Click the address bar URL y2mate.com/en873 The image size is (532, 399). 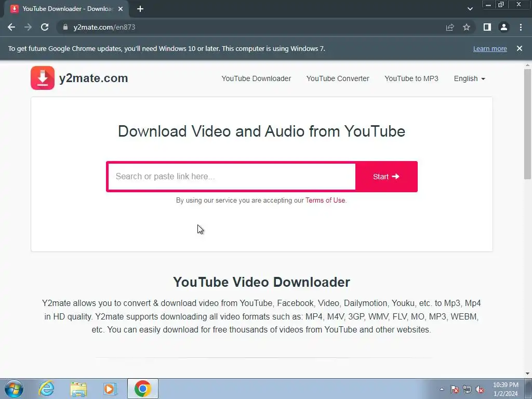pyautogui.click(x=104, y=27)
